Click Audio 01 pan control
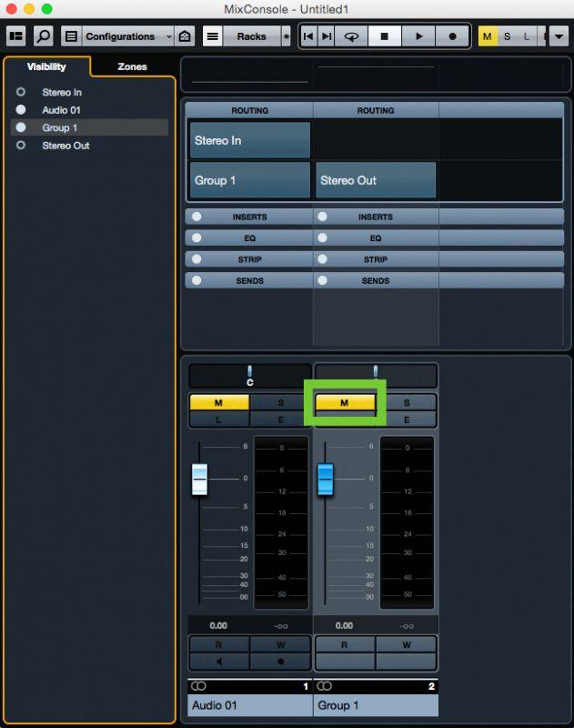Screen dimensions: 574x728 pyautogui.click(x=249, y=376)
